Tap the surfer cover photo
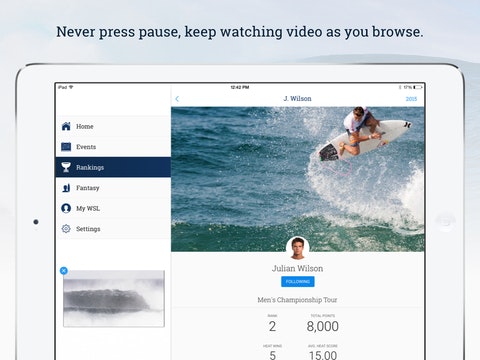The height and width of the screenshot is (360, 480). 298,179
